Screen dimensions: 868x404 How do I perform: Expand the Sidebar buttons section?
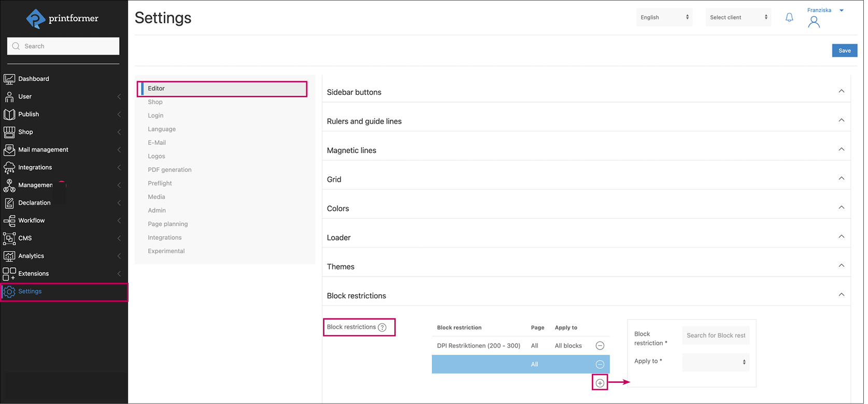841,92
